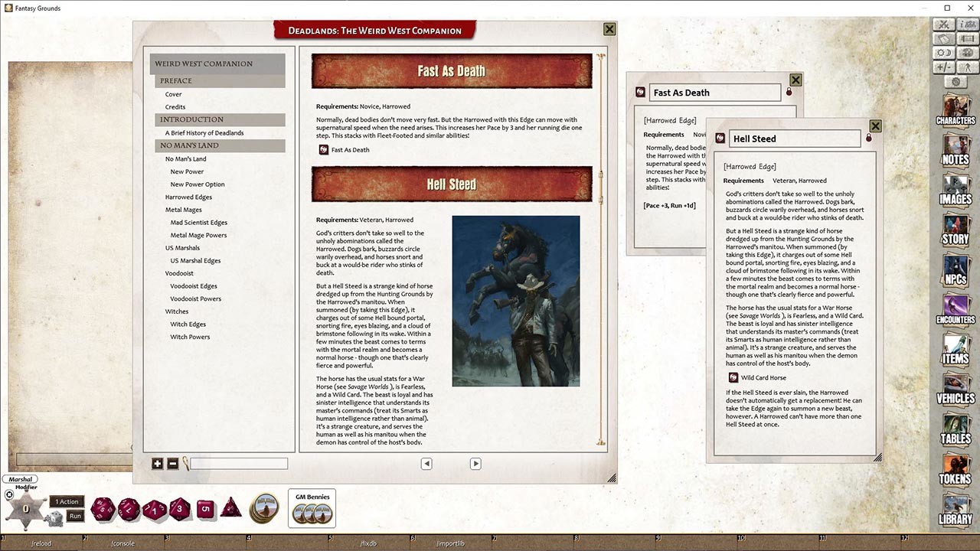
Task: Unlock editing on the Fast As Death window
Action: point(789,91)
